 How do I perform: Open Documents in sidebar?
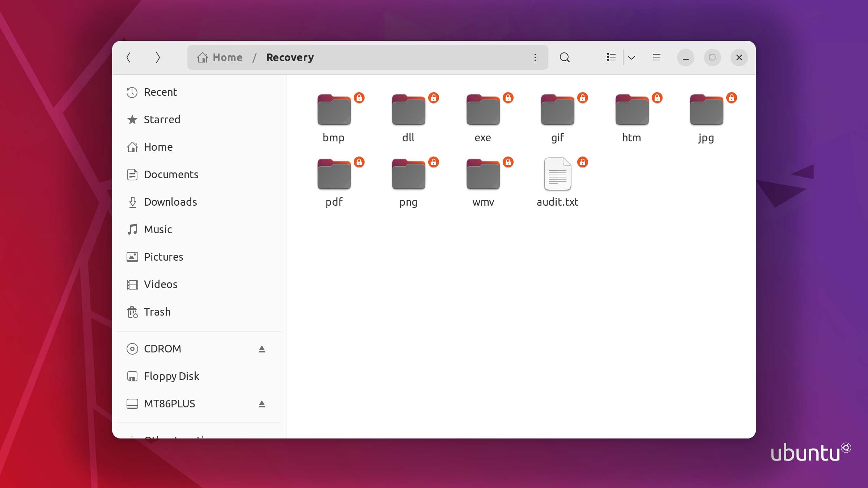[199, 175]
